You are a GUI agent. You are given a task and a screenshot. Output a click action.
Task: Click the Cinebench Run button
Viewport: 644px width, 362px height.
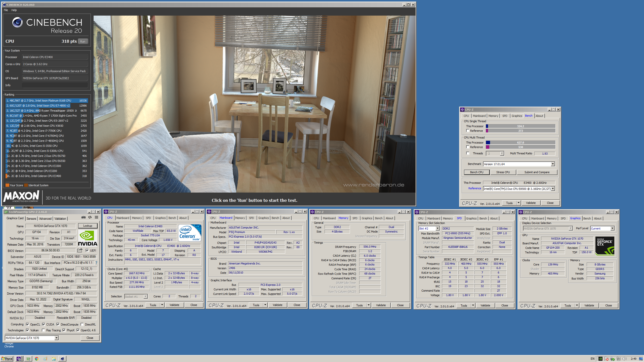[x=83, y=41]
